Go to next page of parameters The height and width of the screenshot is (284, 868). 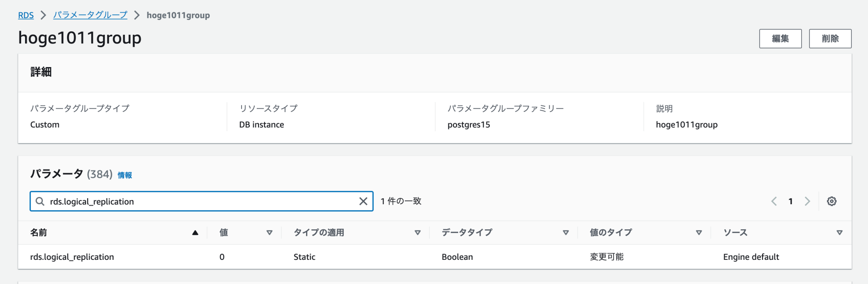pos(807,201)
